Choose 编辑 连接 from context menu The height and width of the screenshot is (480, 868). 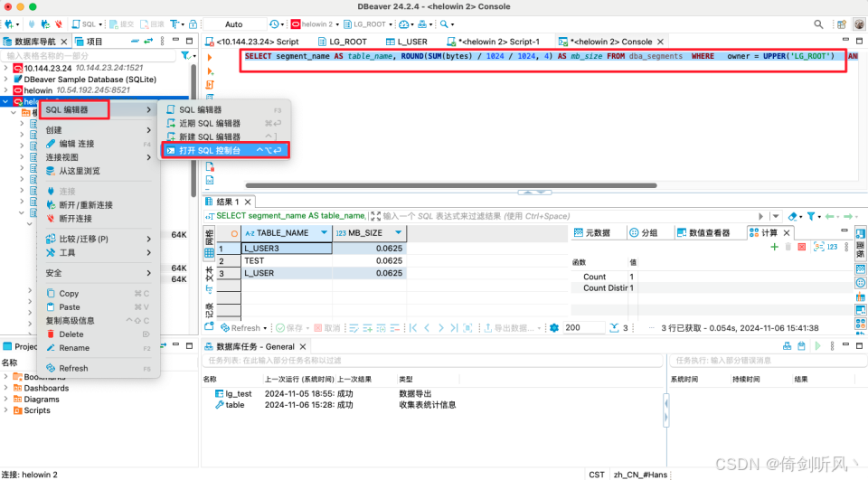pyautogui.click(x=98, y=144)
